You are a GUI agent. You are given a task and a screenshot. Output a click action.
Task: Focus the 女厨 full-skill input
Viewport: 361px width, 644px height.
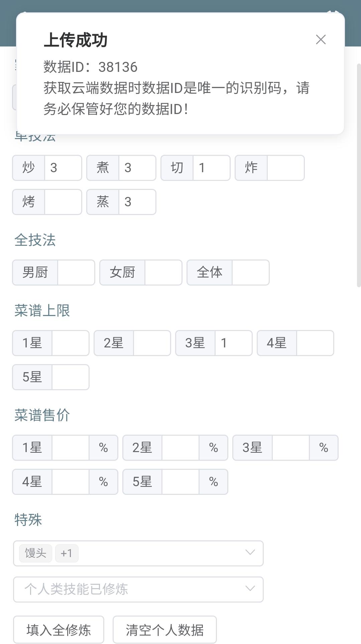pos(163,273)
